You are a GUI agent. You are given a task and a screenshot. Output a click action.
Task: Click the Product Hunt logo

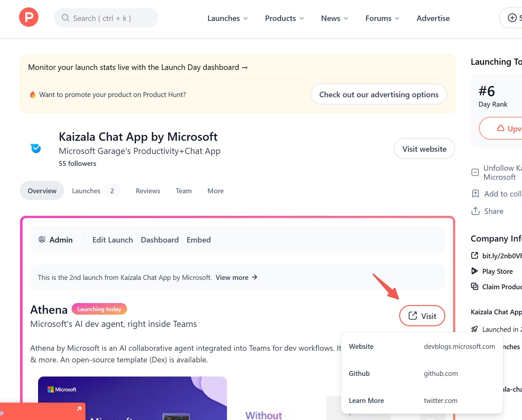point(29,17)
